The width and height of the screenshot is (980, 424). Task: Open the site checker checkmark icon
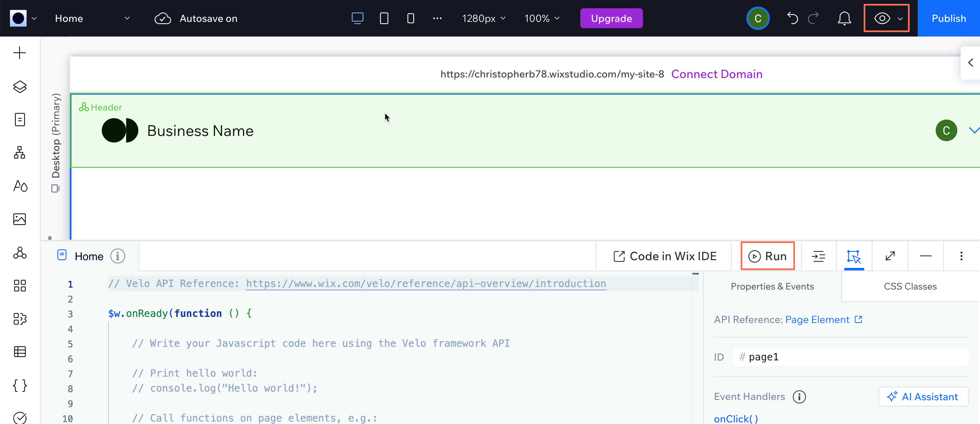(19, 418)
